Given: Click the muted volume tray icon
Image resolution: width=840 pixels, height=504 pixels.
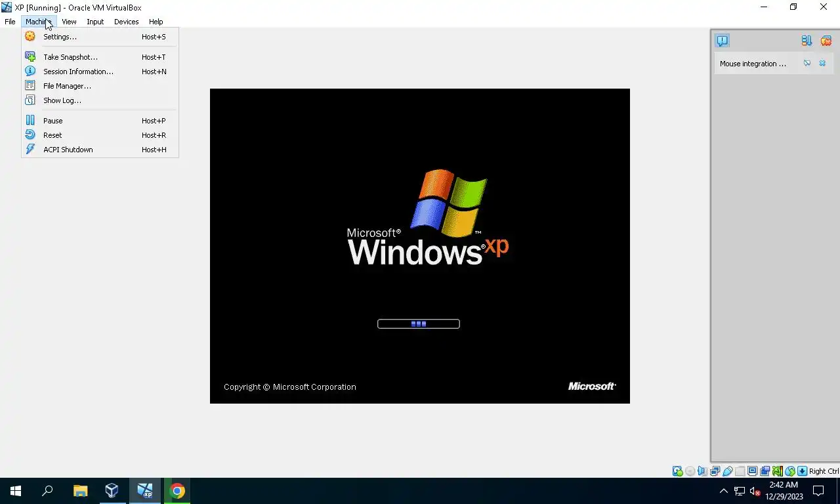Looking at the screenshot, I should click(755, 491).
